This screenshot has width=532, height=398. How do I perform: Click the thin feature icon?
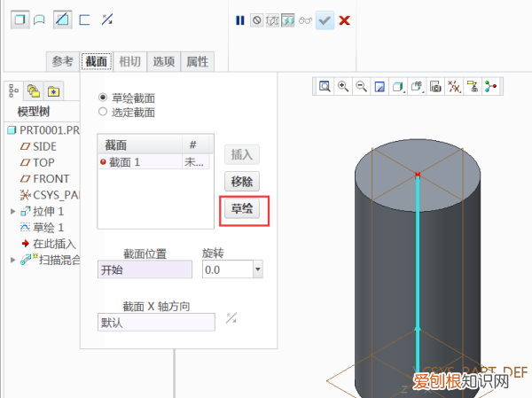84,20
